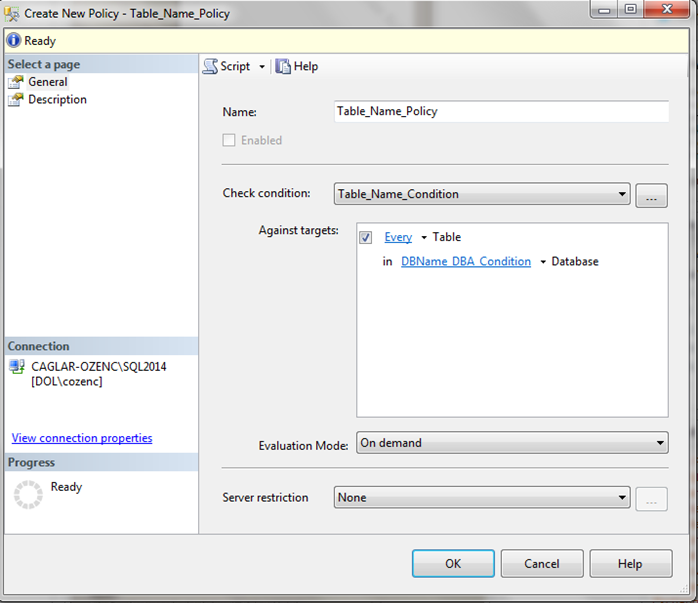Select the General page icon
This screenshot has height=603, width=698.
pos(15,82)
